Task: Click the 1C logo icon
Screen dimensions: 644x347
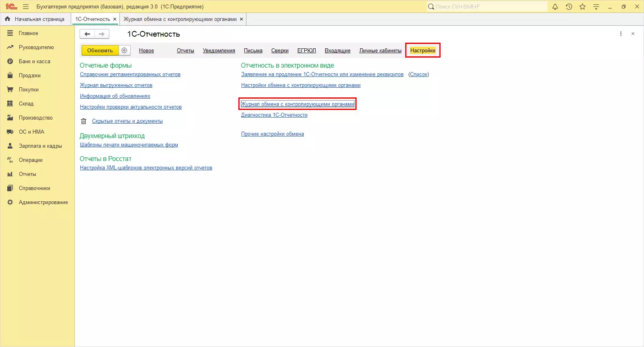Action: tap(11, 7)
